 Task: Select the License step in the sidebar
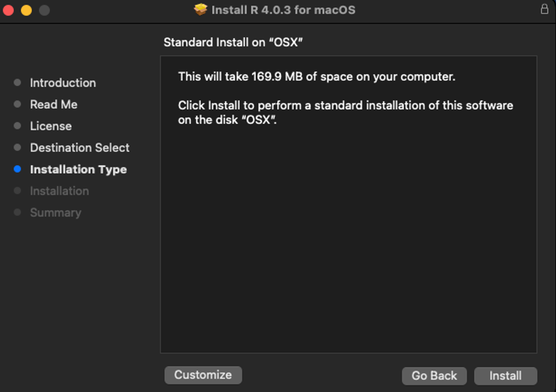(51, 126)
